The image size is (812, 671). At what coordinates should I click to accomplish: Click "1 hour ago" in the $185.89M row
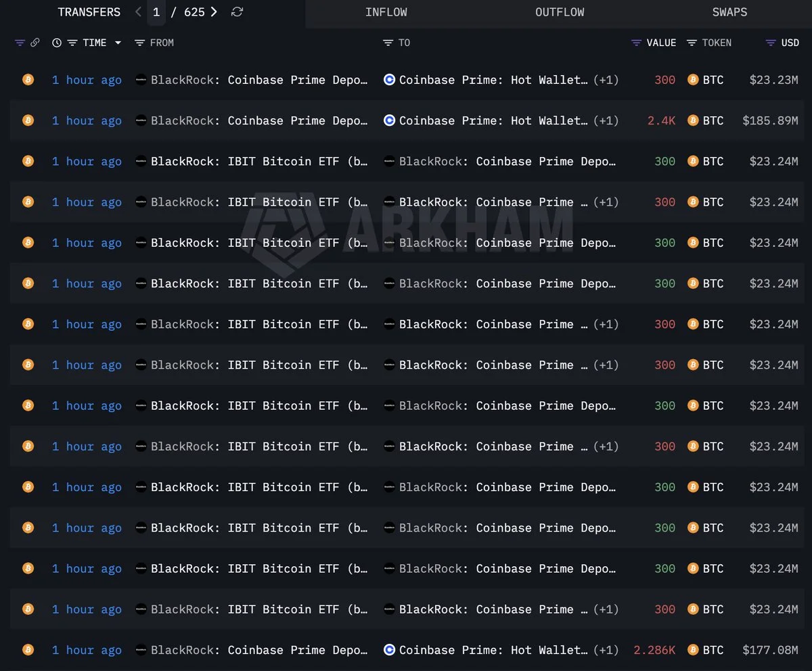click(87, 120)
